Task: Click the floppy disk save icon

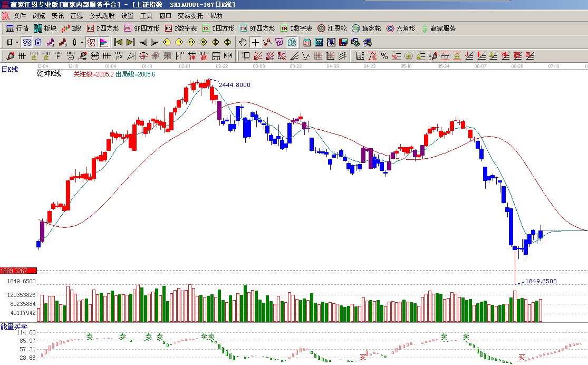Action: pyautogui.click(x=343, y=42)
